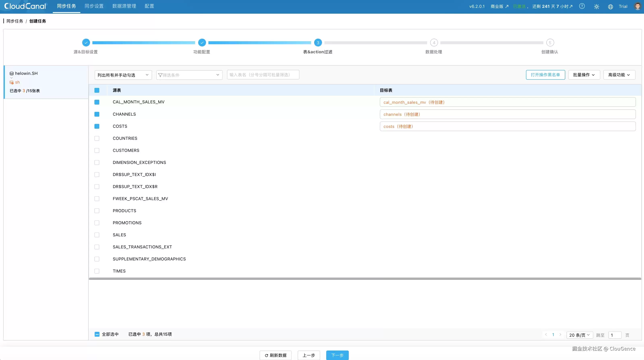Screen dimensions: 644x360
Task: Open language selector globe icon
Action: coord(610,7)
